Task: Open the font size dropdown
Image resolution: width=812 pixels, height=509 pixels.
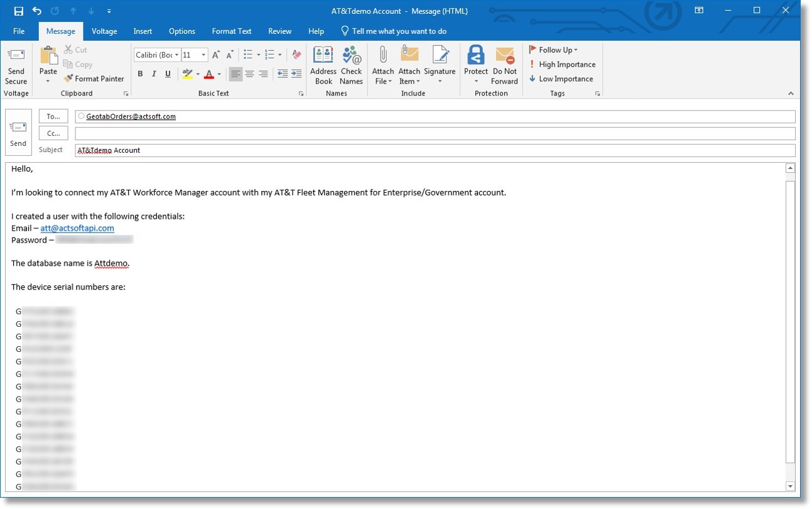Action: point(203,55)
